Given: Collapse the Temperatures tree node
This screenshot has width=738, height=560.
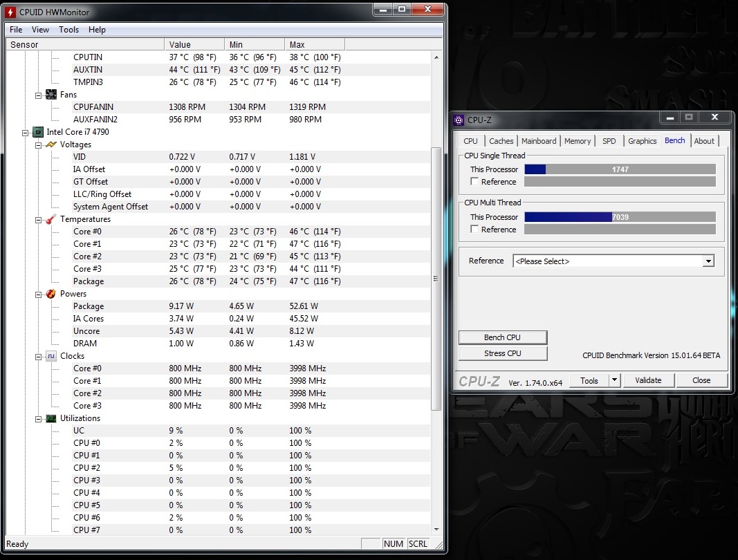Looking at the screenshot, I should [39, 219].
